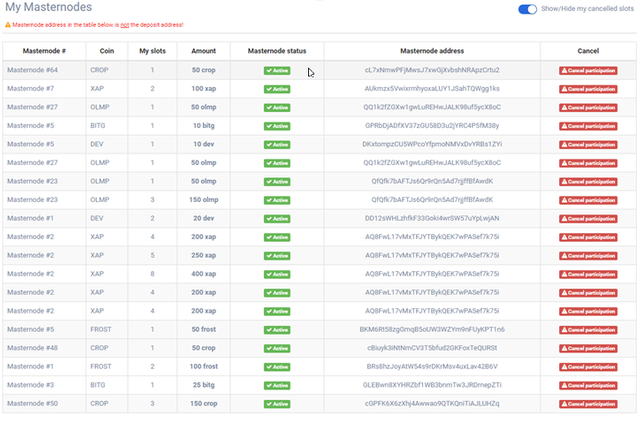Viewport: 640px width, 421px height.
Task: Click Active badge in the 20 dev row
Action: 277,218
